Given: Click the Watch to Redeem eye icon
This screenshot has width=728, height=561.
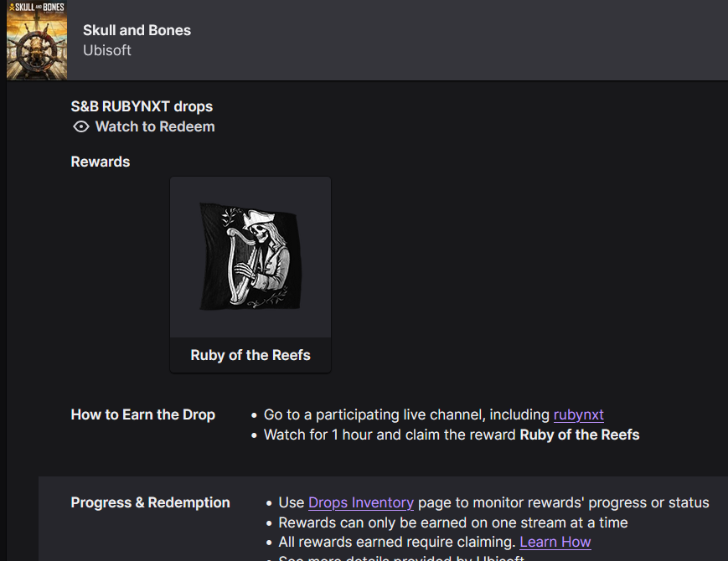Looking at the screenshot, I should point(80,126).
